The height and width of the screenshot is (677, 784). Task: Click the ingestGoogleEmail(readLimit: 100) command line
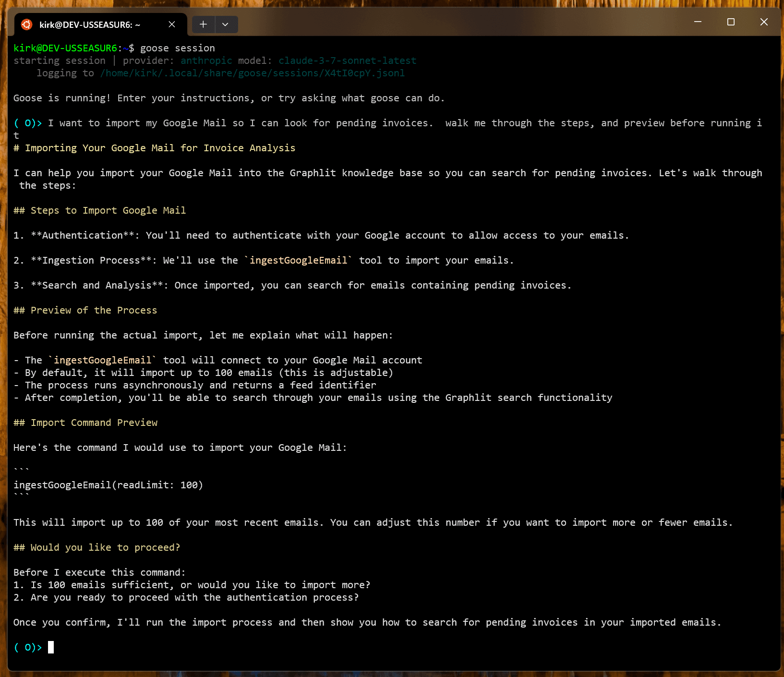click(x=108, y=485)
